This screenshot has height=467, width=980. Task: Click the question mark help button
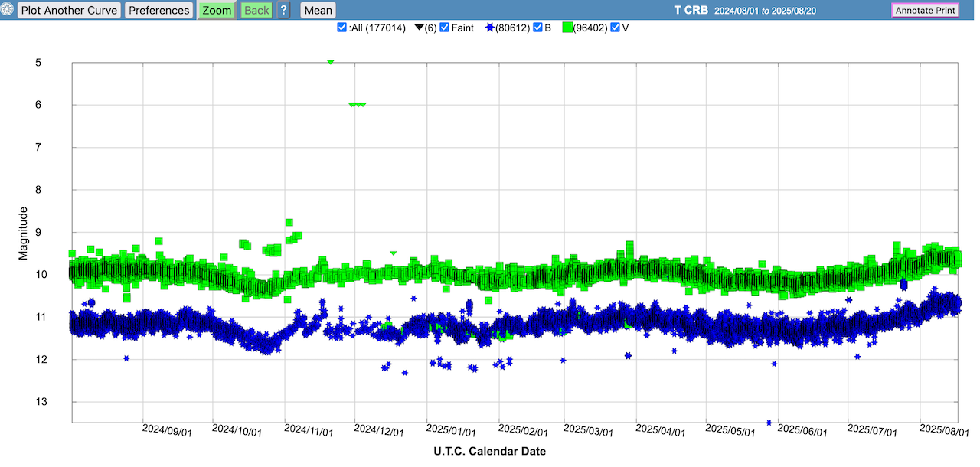(x=283, y=10)
